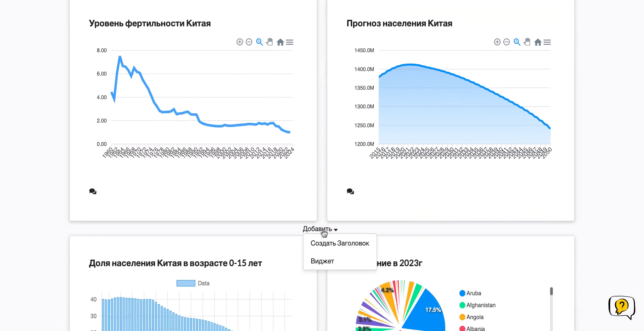
Task: Open comments under the population forecast chart
Action: click(x=350, y=192)
